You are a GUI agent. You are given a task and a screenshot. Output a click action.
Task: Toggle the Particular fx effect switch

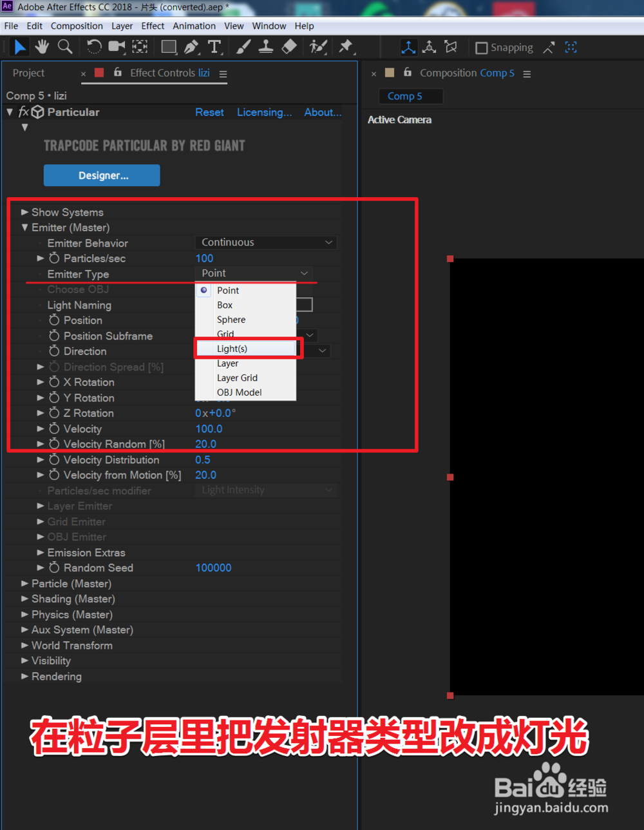click(23, 112)
